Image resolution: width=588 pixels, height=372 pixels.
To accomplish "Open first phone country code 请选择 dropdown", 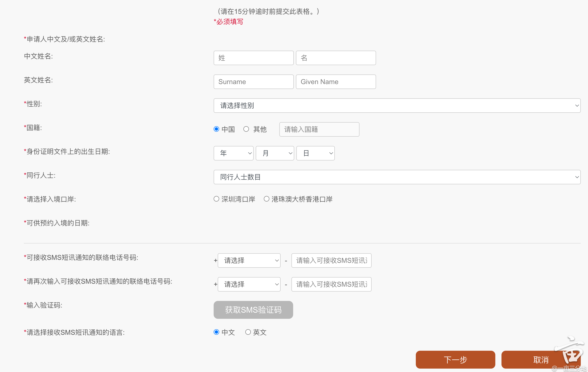I will pyautogui.click(x=249, y=260).
